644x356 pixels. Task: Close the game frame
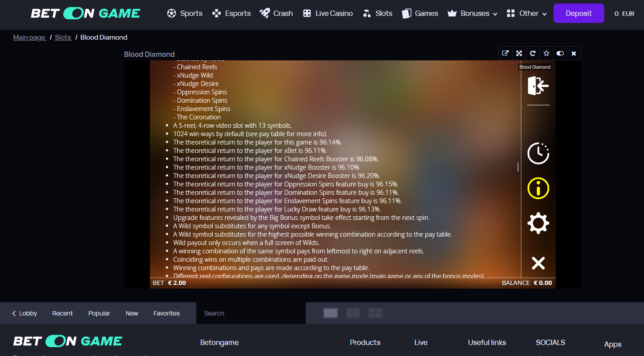click(x=574, y=53)
